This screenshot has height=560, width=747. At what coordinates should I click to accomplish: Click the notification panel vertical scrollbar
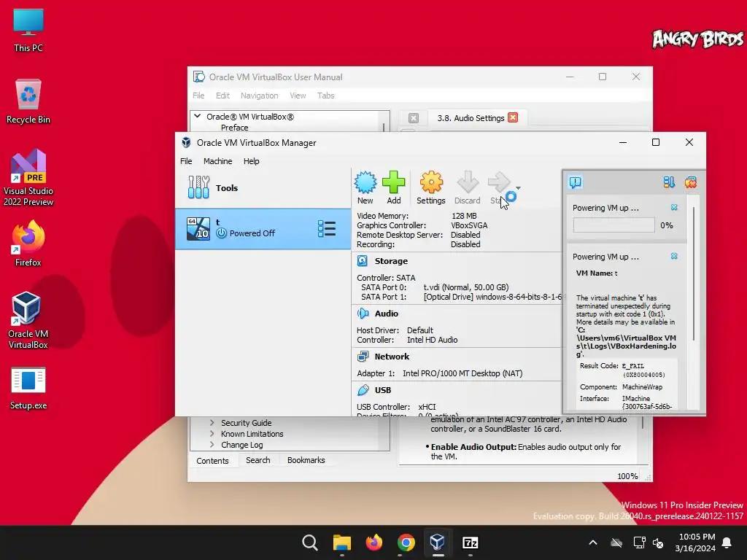694,274
